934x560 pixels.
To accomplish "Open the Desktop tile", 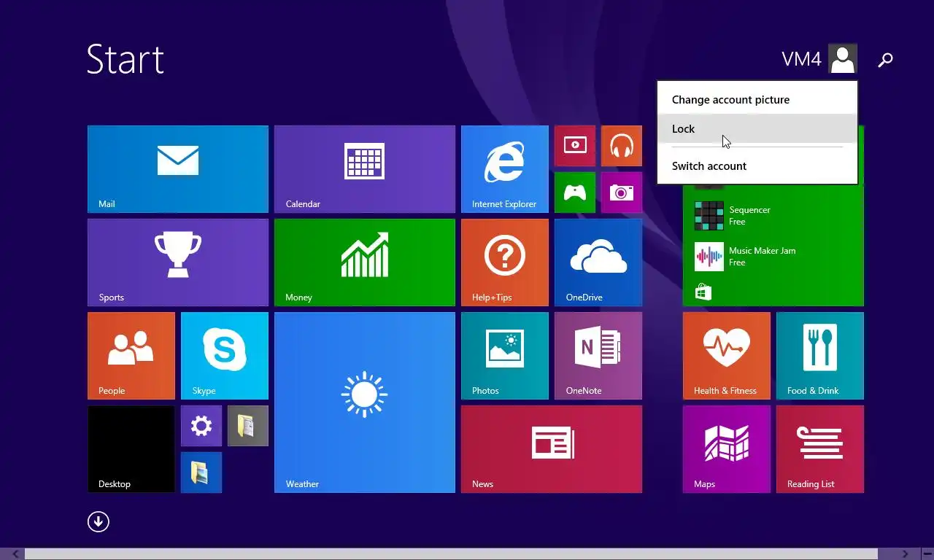I will (131, 449).
